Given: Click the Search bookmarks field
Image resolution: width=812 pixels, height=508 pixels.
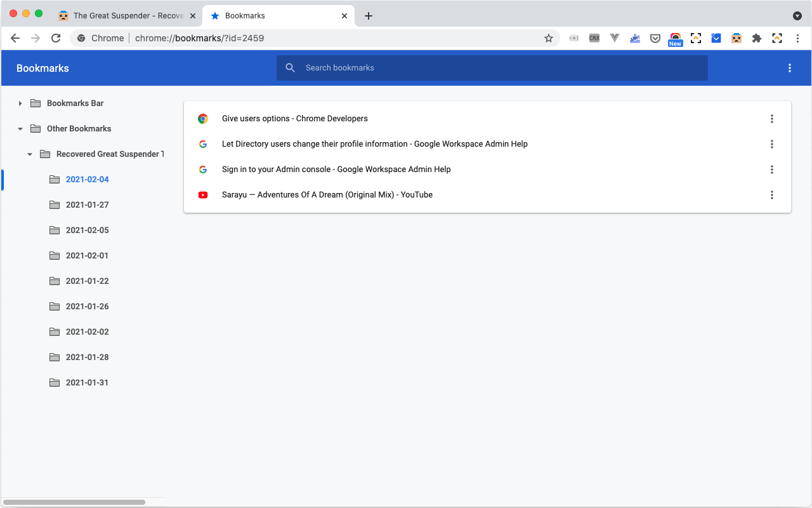Looking at the screenshot, I should [x=492, y=68].
